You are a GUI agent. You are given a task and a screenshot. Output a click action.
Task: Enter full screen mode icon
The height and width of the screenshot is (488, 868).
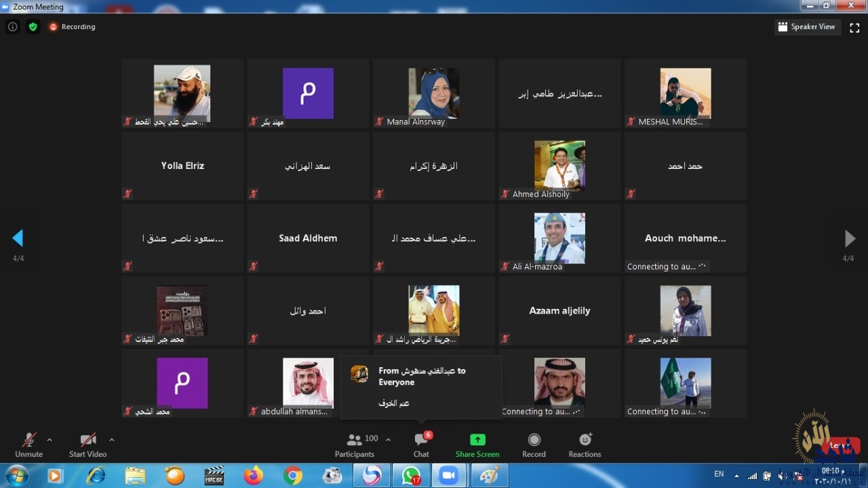(854, 27)
